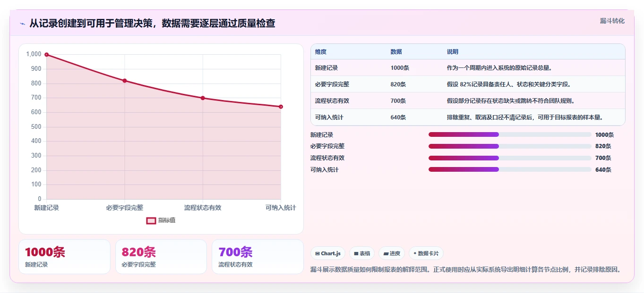This screenshot has width=644, height=293.
Task: Click description starting 假设 82%记录
Action: pyautogui.click(x=510, y=84)
